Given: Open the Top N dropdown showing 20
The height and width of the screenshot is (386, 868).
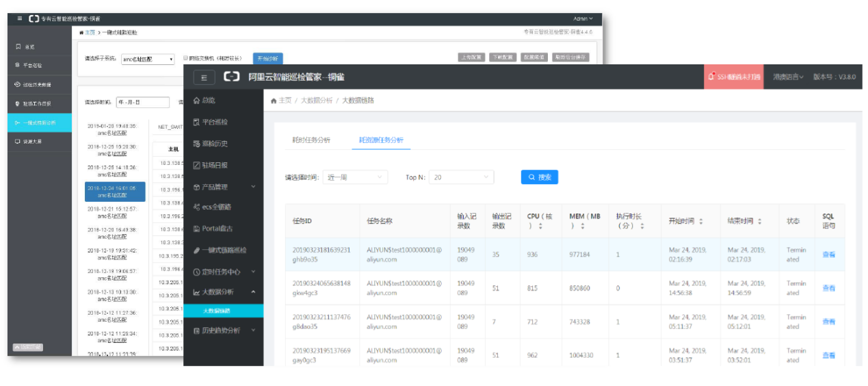Looking at the screenshot, I should point(461,177).
